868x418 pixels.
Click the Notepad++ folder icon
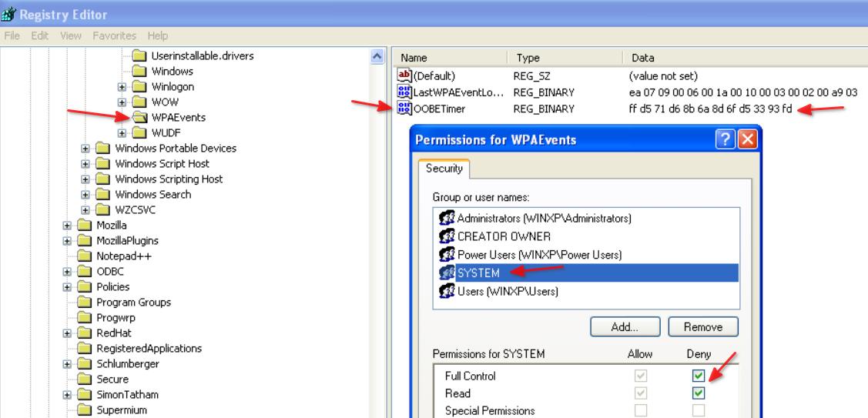pos(84,256)
